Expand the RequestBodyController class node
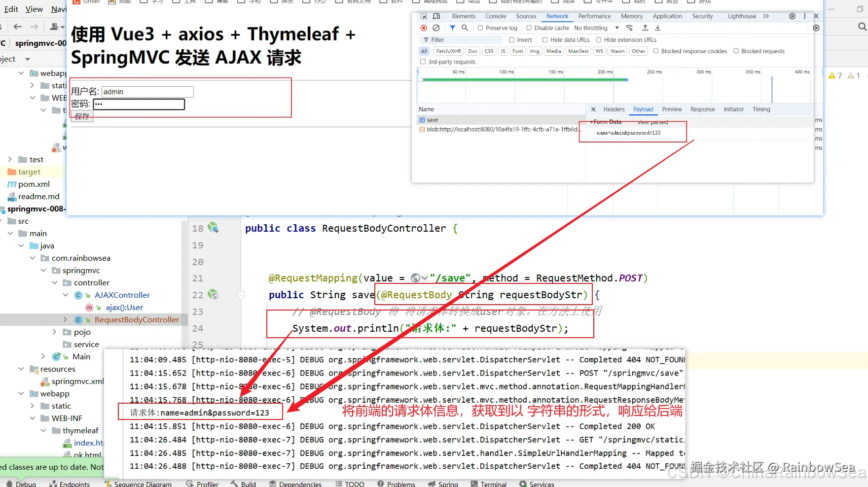 (x=65, y=319)
